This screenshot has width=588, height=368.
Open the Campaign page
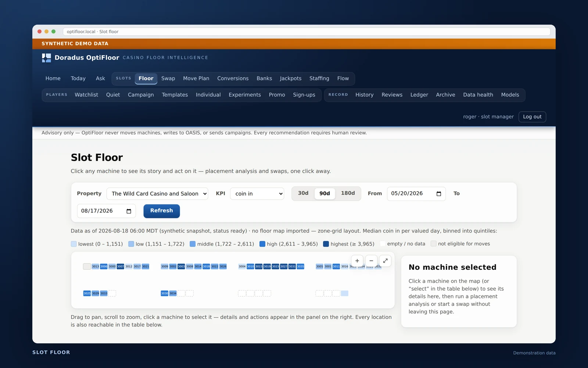[141, 95]
